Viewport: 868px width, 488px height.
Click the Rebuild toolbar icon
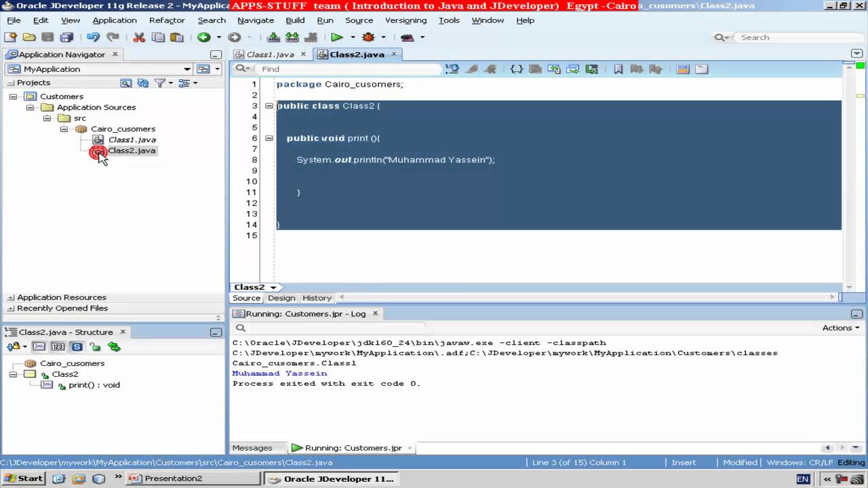point(292,37)
